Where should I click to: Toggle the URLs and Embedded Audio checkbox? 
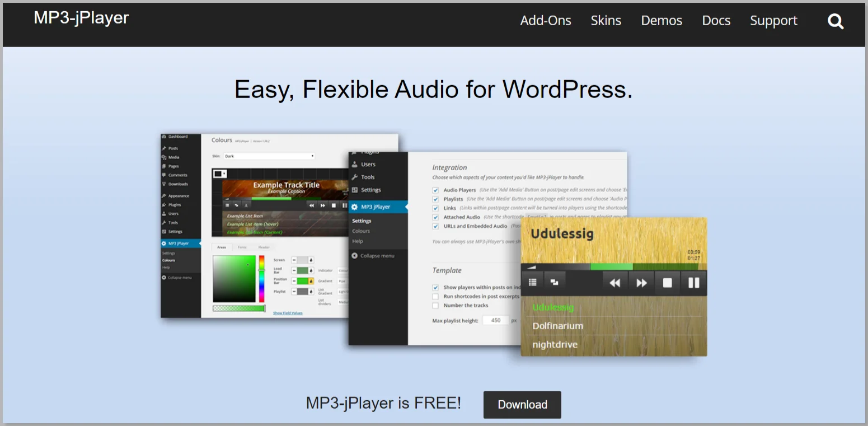point(435,226)
